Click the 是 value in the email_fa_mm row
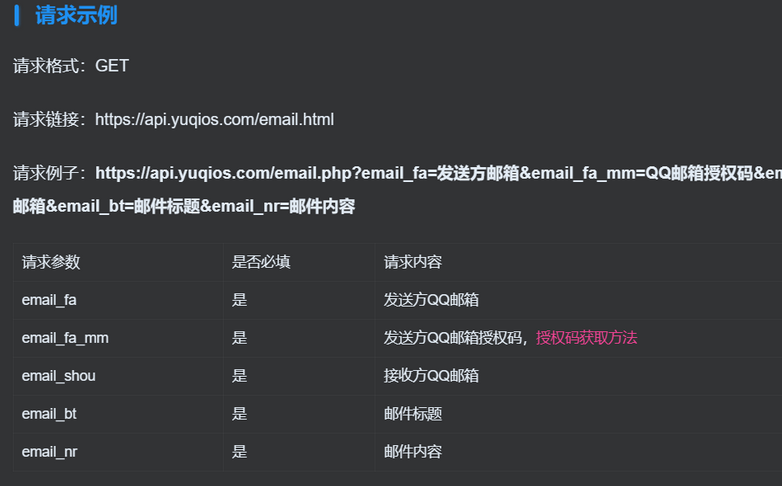This screenshot has height=486, width=782. point(239,338)
